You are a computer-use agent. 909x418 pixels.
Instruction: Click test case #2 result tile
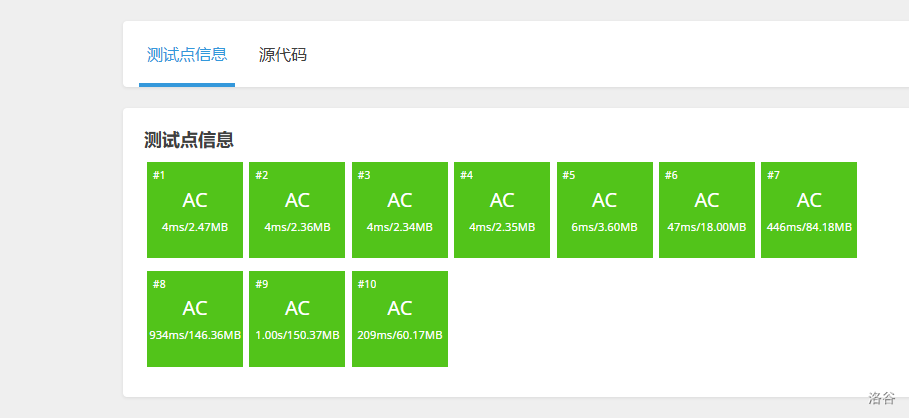coord(297,209)
